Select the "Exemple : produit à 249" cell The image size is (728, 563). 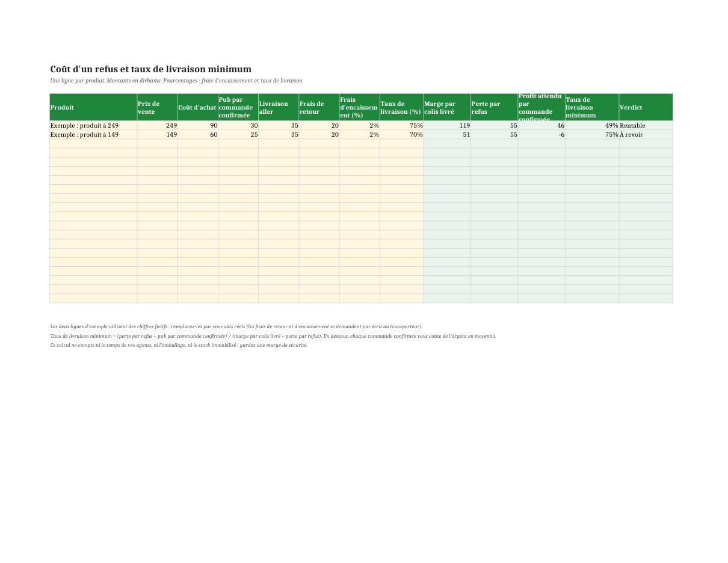93,126
